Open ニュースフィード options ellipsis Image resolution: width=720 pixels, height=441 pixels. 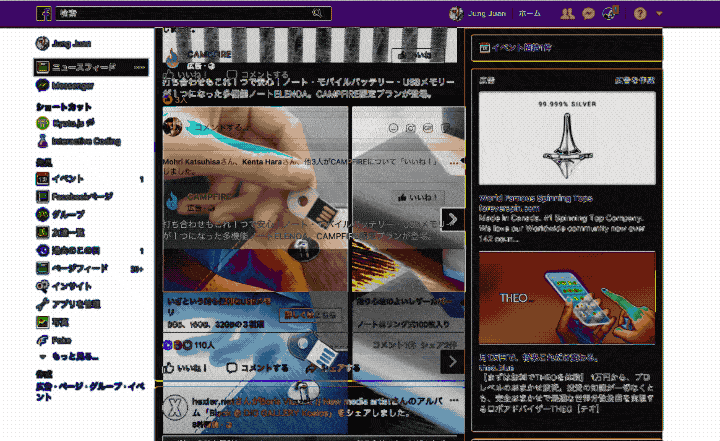click(x=140, y=68)
